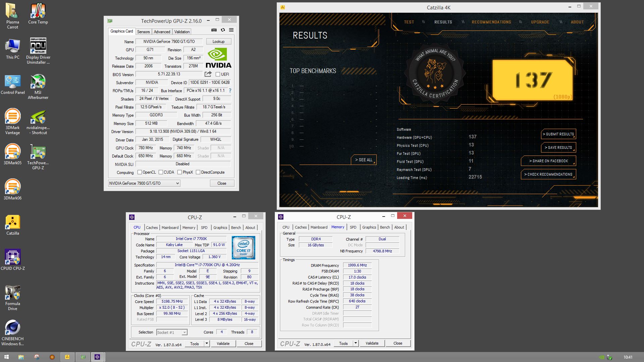Click the BIOS export share icon in GPU-Z

208,74
